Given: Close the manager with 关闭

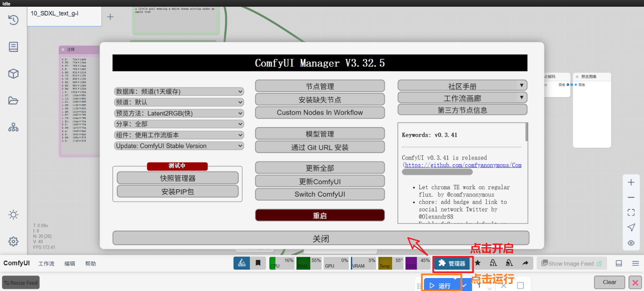Looking at the screenshot, I should point(321,238).
